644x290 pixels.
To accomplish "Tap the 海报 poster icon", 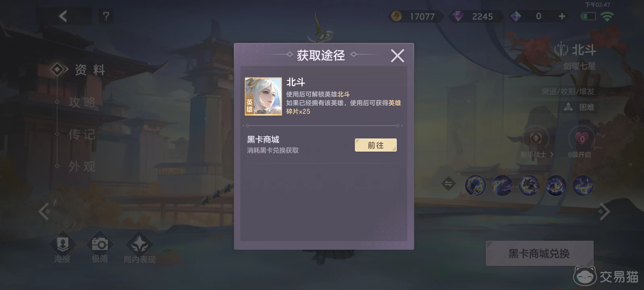I will 63,244.
